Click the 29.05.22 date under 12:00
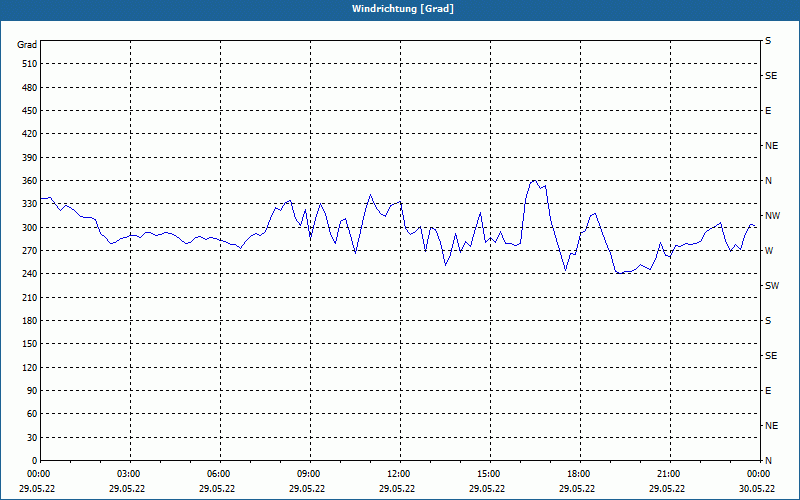Viewport: 800px width, 500px height. pos(397,489)
